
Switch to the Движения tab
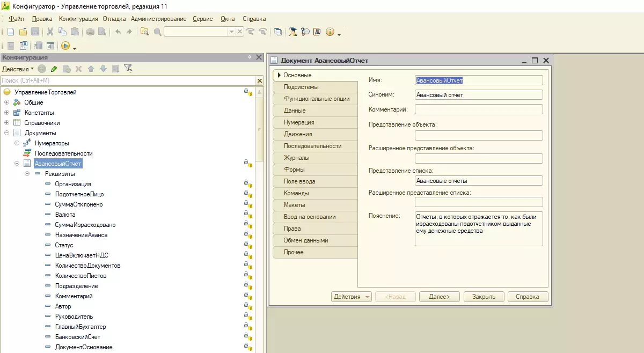click(x=298, y=134)
